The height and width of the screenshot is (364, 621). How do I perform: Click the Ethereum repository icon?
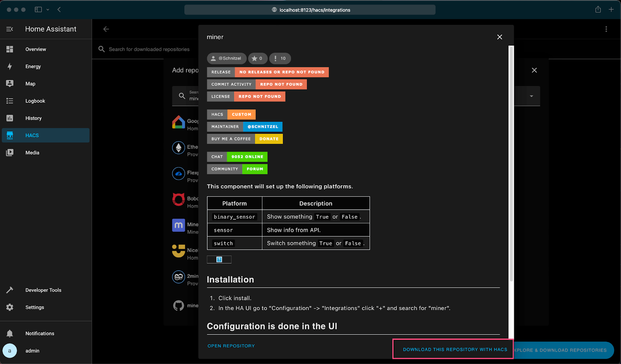(x=179, y=148)
